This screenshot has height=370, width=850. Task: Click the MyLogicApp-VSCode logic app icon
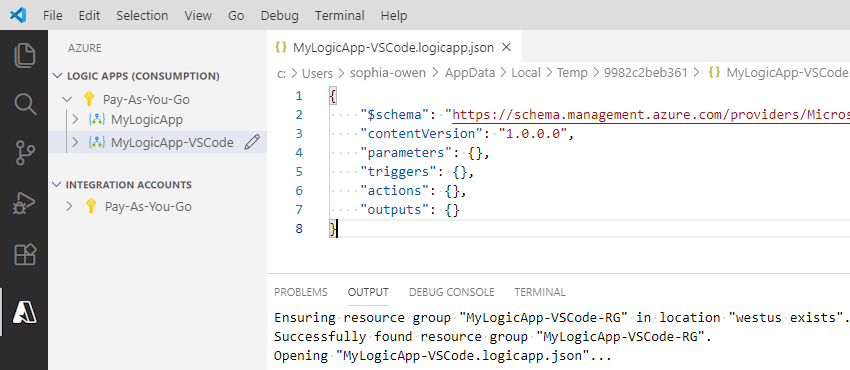pos(96,142)
